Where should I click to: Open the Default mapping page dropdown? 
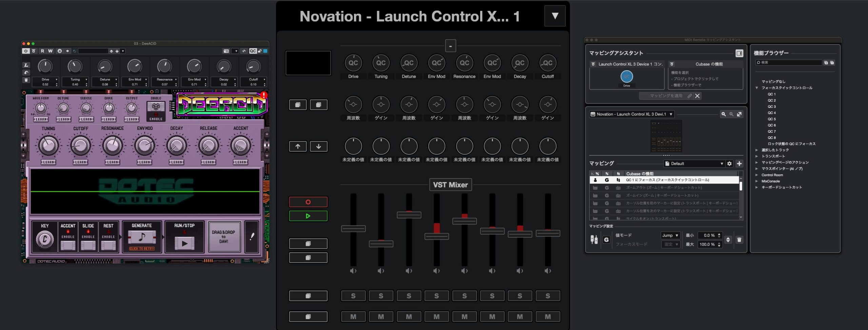coord(694,163)
